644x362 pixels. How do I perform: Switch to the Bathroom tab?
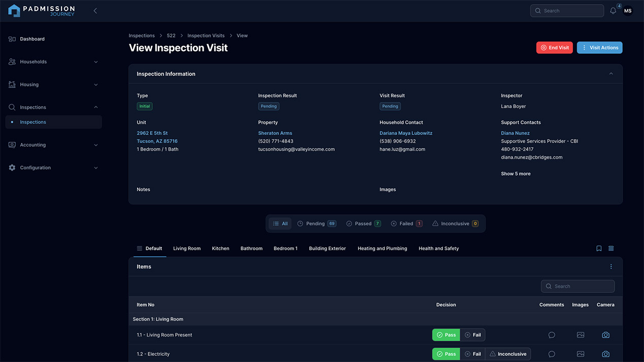pyautogui.click(x=251, y=249)
